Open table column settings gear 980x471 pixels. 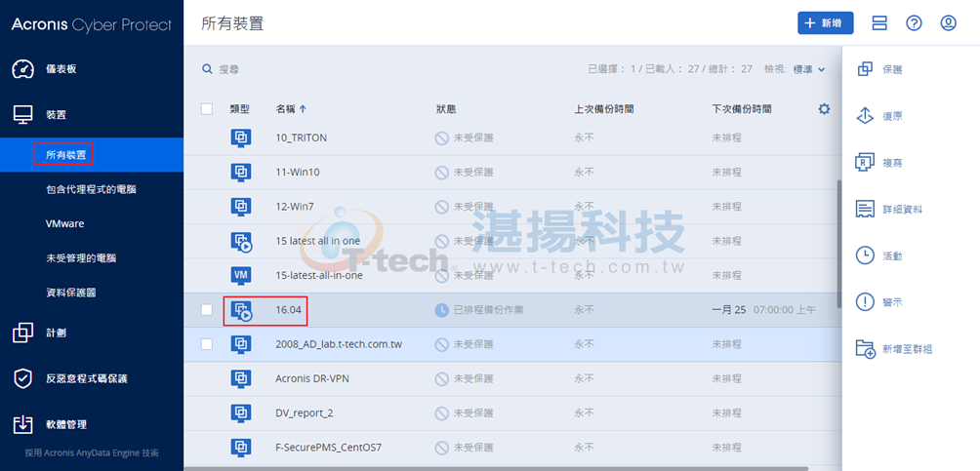(x=825, y=109)
